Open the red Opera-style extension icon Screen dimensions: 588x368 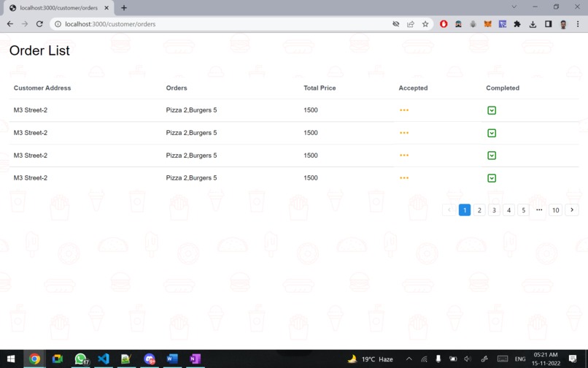(x=444, y=24)
